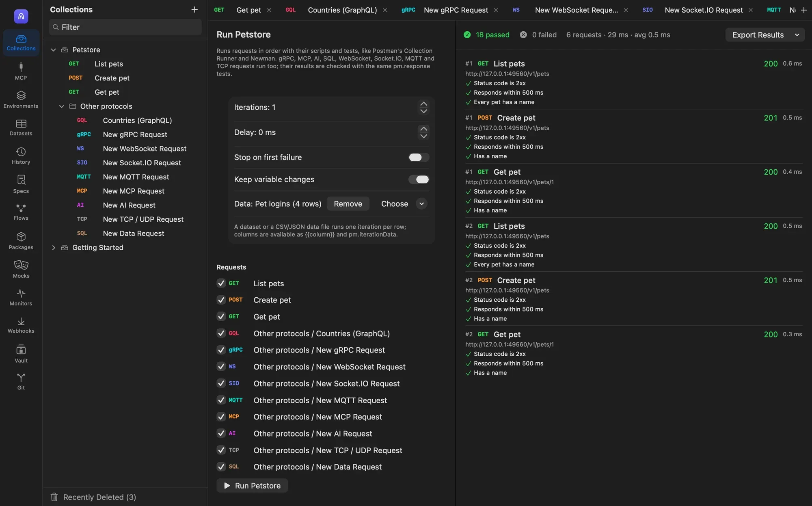Collapse the Petstore collection
This screenshot has width=812, height=506.
point(53,50)
